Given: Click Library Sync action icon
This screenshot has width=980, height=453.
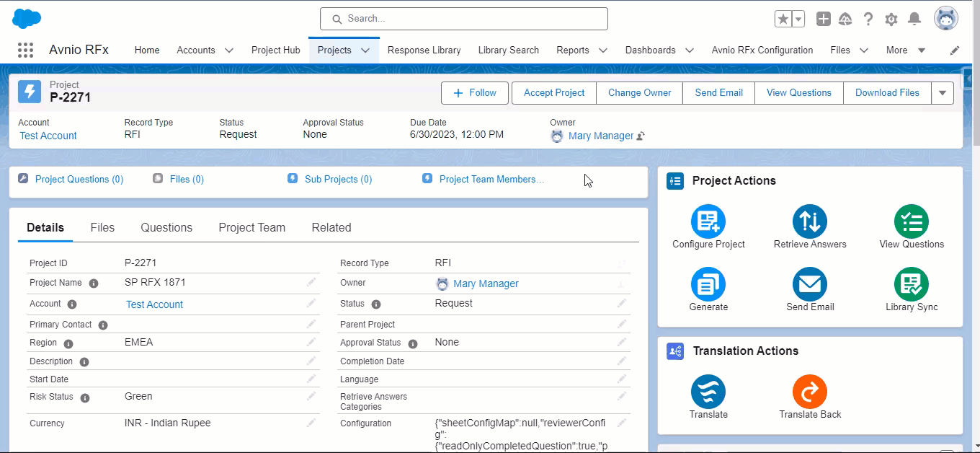Looking at the screenshot, I should pos(912,284).
